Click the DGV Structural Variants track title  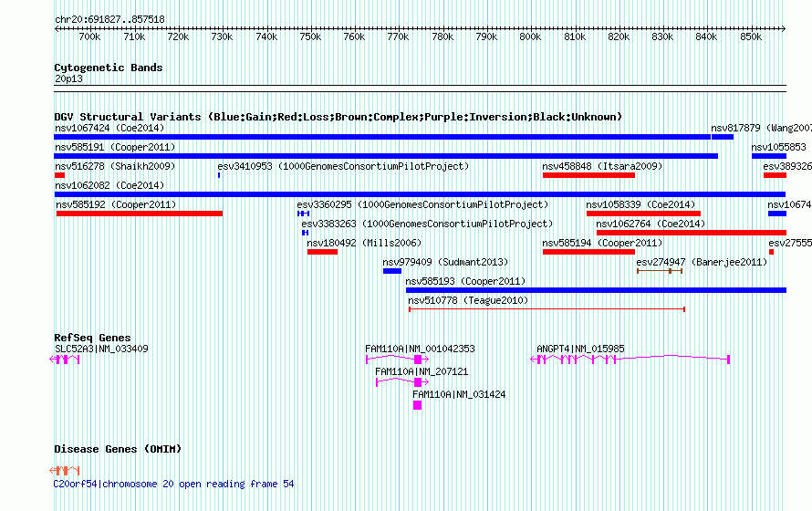338,117
